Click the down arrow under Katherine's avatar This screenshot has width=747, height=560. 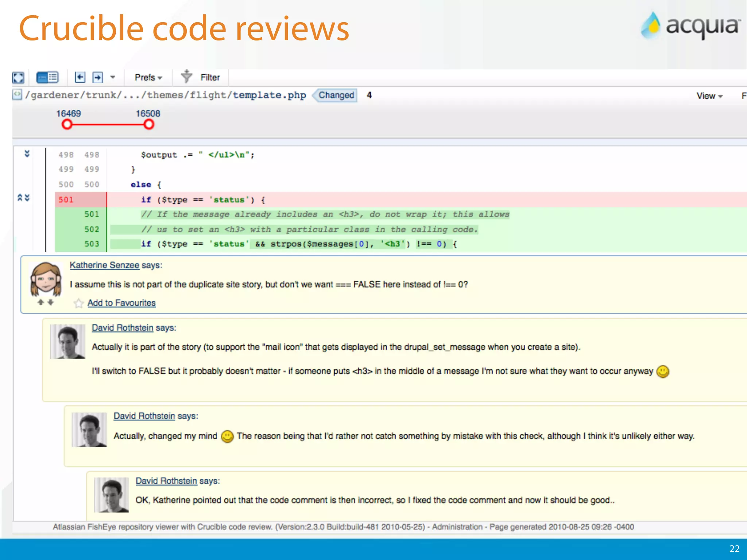(x=51, y=302)
